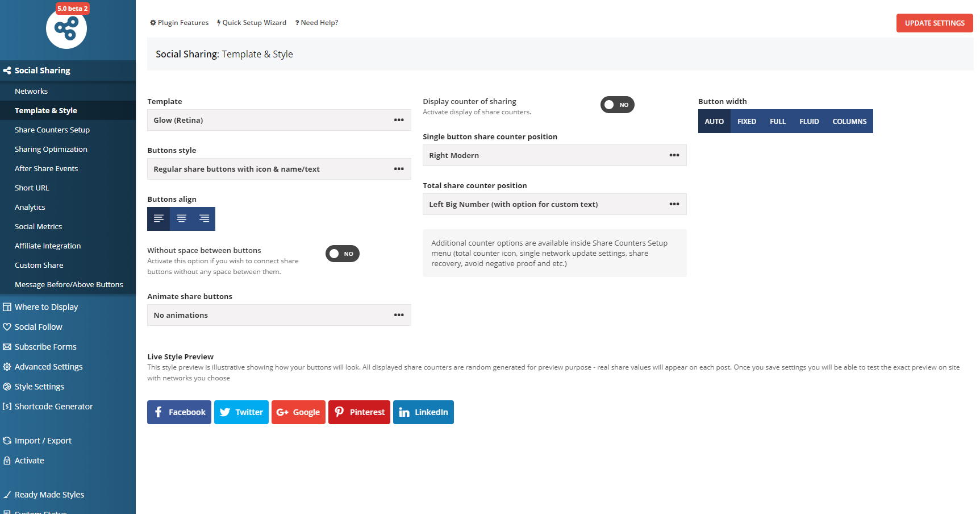Select FLUID button width option

[x=808, y=121]
